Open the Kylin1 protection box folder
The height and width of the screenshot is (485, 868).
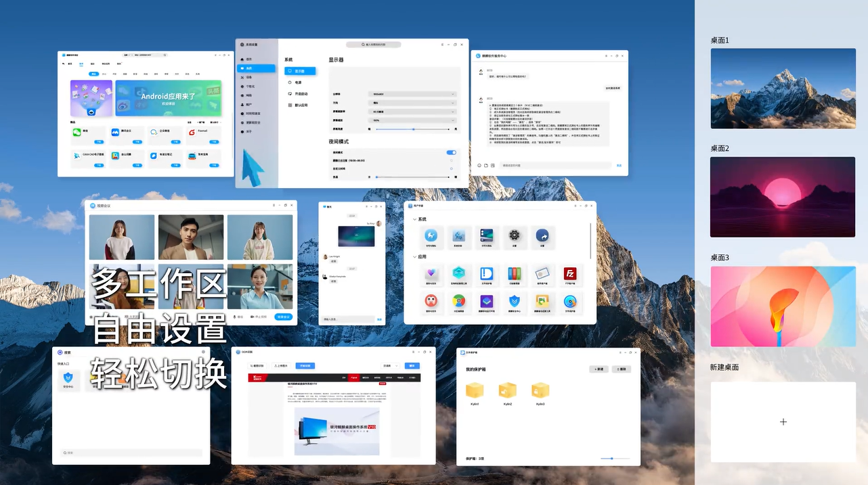pos(475,390)
